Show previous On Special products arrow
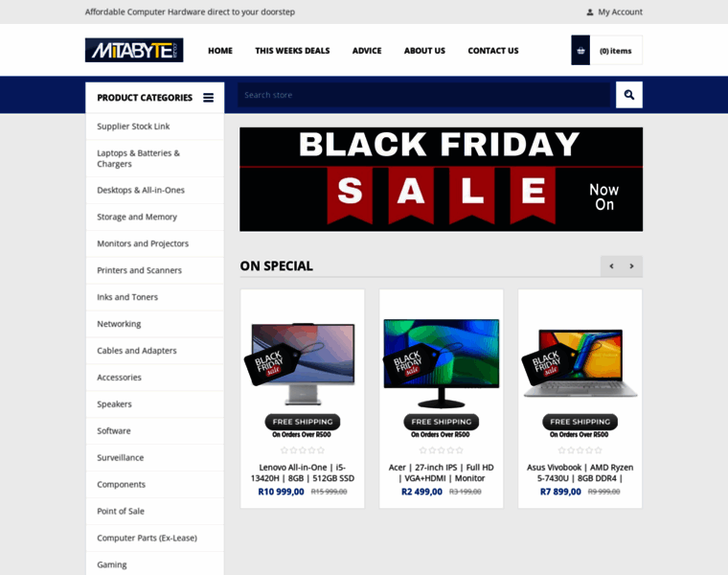The height and width of the screenshot is (575, 728). coord(611,266)
